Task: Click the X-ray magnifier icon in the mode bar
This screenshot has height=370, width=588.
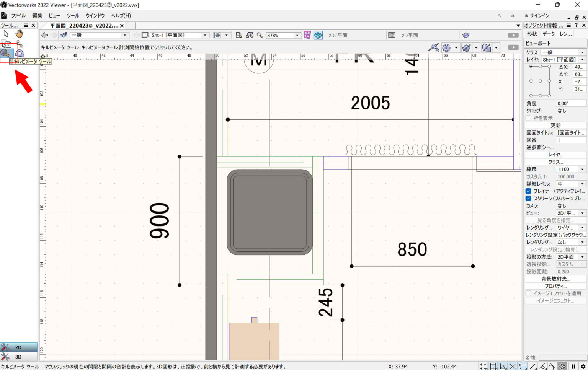Action: tap(434, 47)
